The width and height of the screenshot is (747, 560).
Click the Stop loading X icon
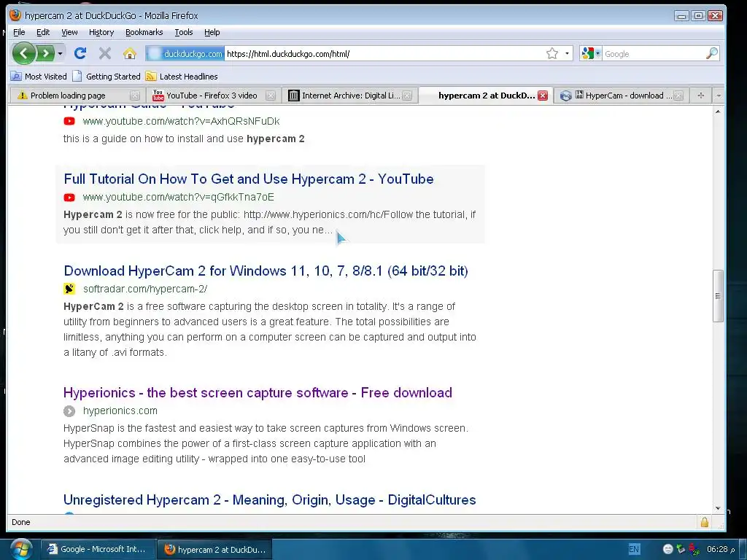tap(105, 53)
